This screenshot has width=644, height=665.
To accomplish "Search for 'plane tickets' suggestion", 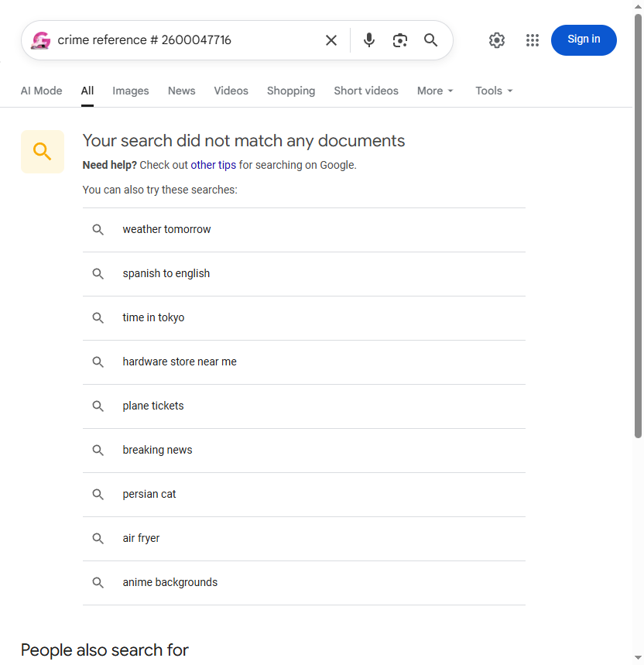I will [x=304, y=406].
